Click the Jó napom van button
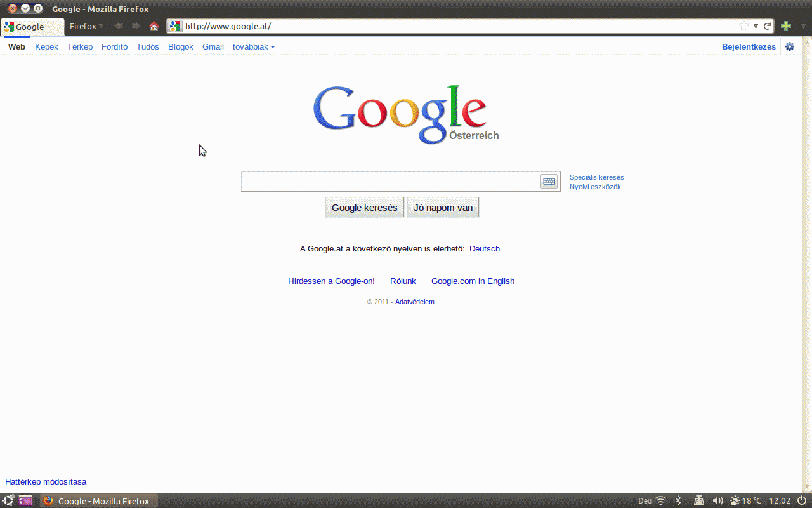Screen dimensions: 812x508 [x=443, y=207]
